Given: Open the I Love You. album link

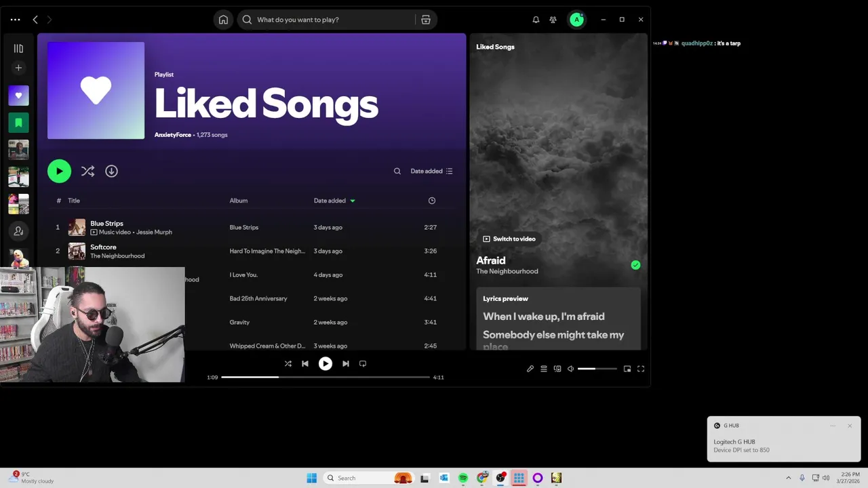Looking at the screenshot, I should point(243,274).
